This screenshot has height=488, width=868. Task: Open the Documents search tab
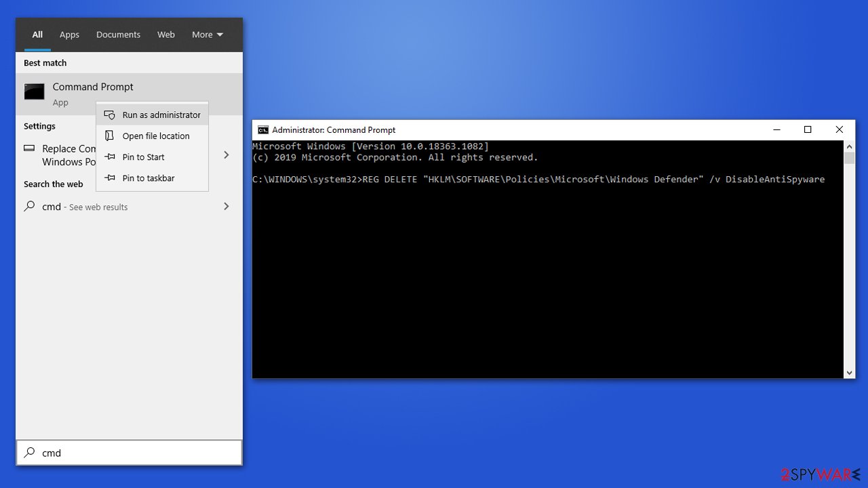click(118, 35)
